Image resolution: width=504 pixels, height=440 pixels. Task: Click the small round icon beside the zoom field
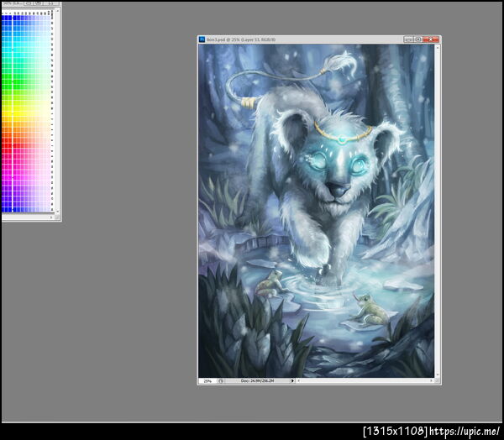click(x=221, y=381)
